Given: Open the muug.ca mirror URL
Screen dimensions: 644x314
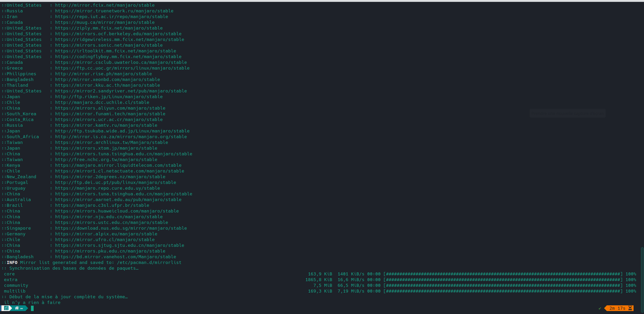Looking at the screenshot, I should click(105, 22).
